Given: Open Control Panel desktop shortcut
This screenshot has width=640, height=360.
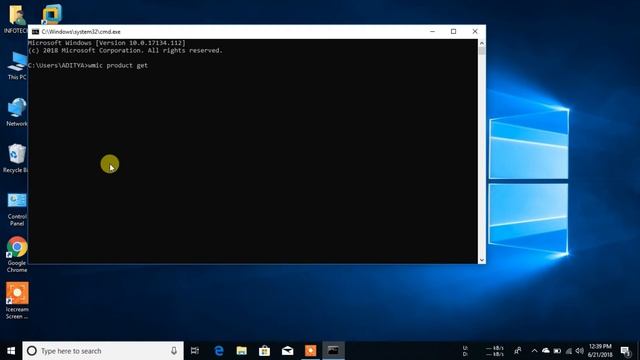Looking at the screenshot, I should tap(17, 209).
